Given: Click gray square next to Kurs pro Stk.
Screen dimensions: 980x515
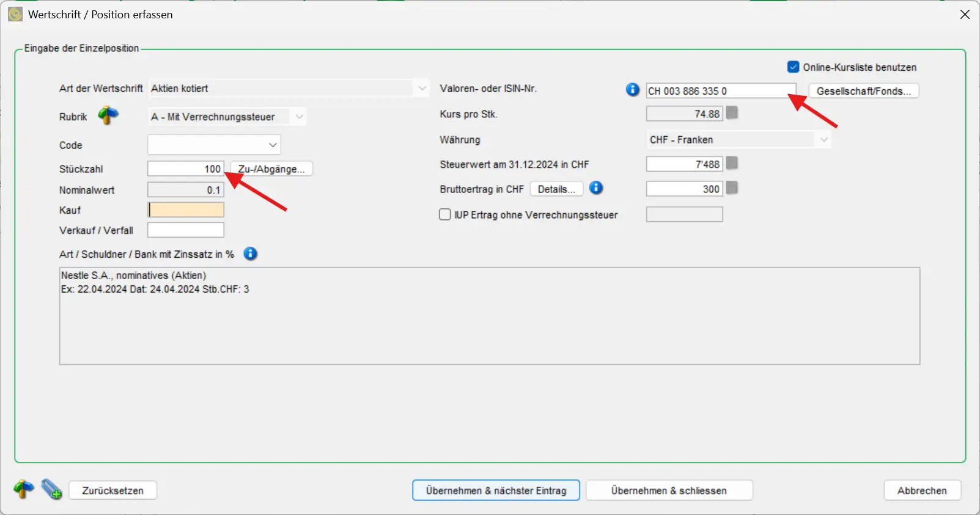Looking at the screenshot, I should [x=732, y=113].
